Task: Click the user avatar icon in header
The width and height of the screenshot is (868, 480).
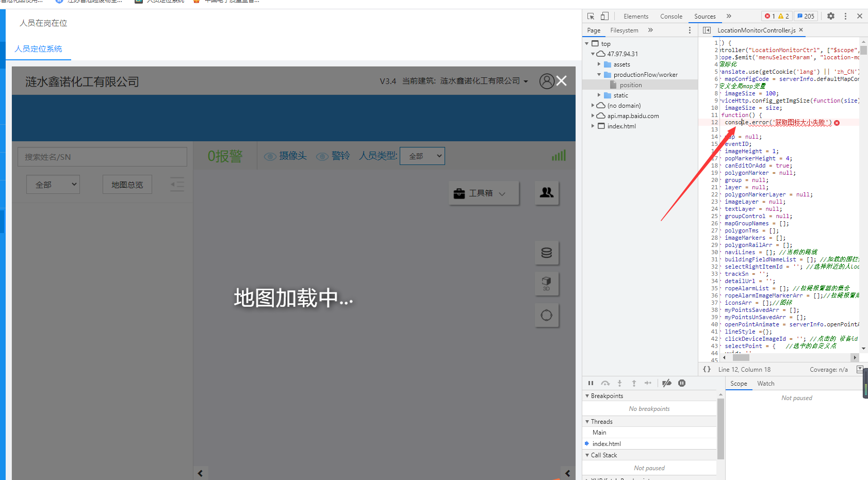Action: (x=547, y=81)
